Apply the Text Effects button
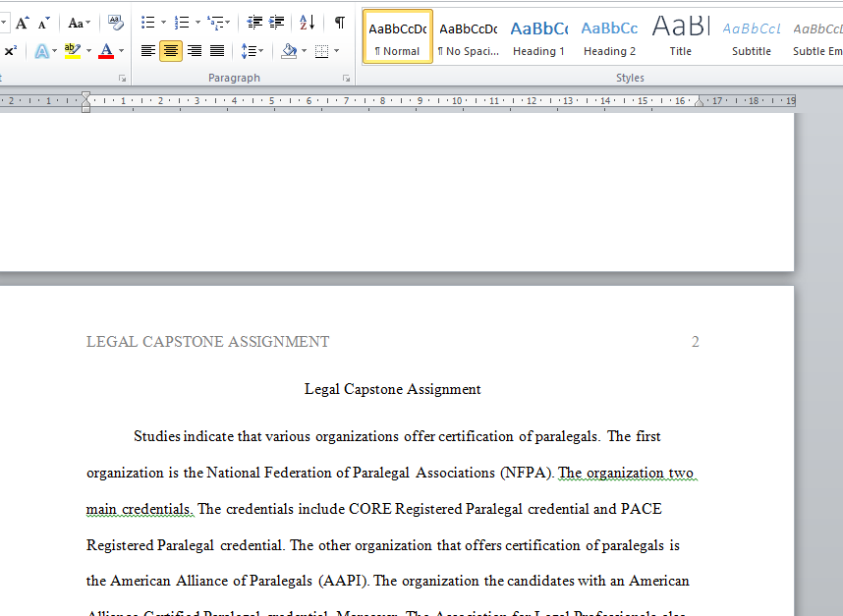The image size is (843, 616). (41, 52)
